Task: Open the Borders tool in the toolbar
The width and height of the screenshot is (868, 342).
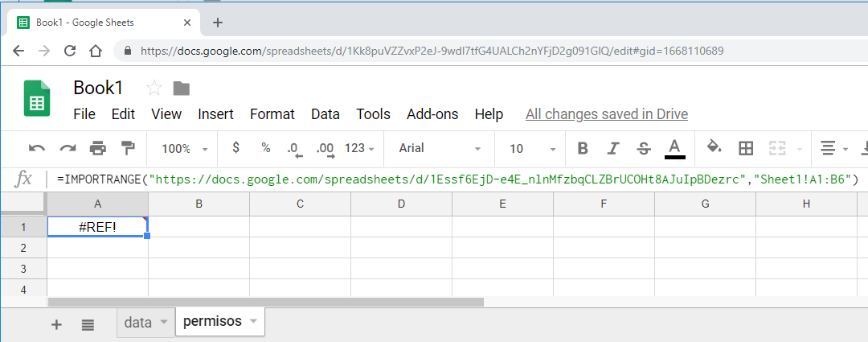Action: pos(746,148)
